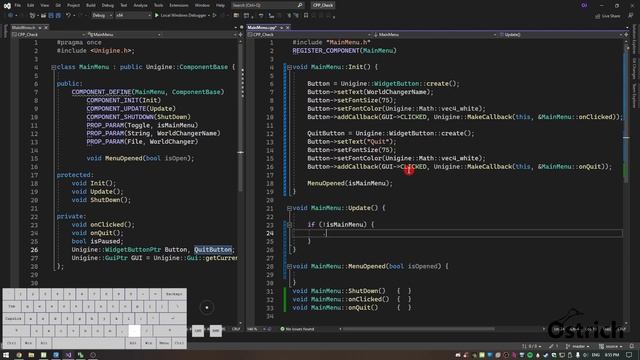Click the search magnifier icon in title bar
Viewport: 640px width, 360px height.
point(300,5)
